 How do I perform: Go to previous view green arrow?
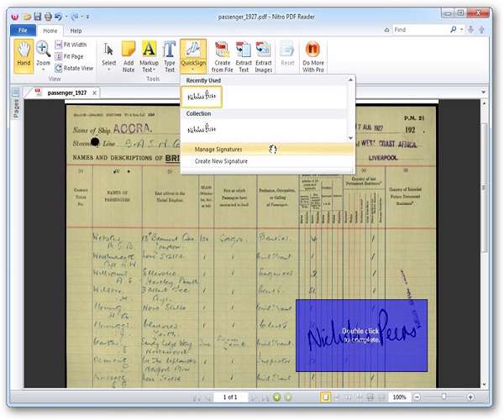[x=276, y=397]
